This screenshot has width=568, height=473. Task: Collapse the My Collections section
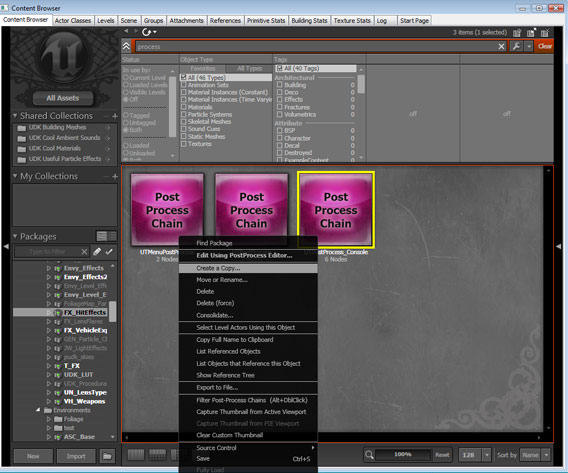[15, 176]
